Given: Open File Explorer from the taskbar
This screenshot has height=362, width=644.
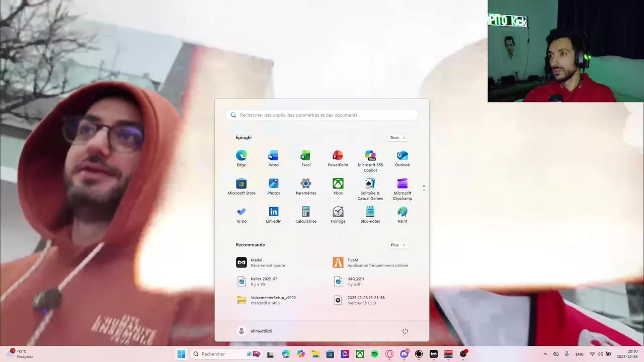Looking at the screenshot, I should coord(315,354).
